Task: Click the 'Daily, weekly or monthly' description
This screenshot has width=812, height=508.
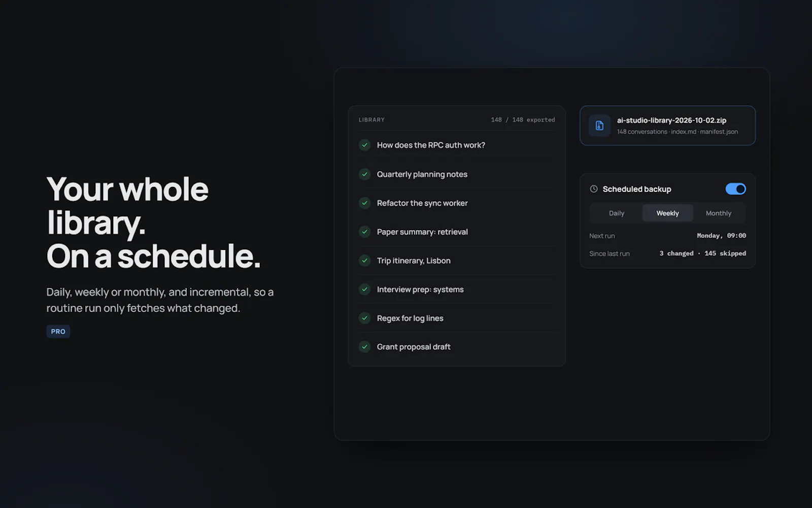Action: 160,300
